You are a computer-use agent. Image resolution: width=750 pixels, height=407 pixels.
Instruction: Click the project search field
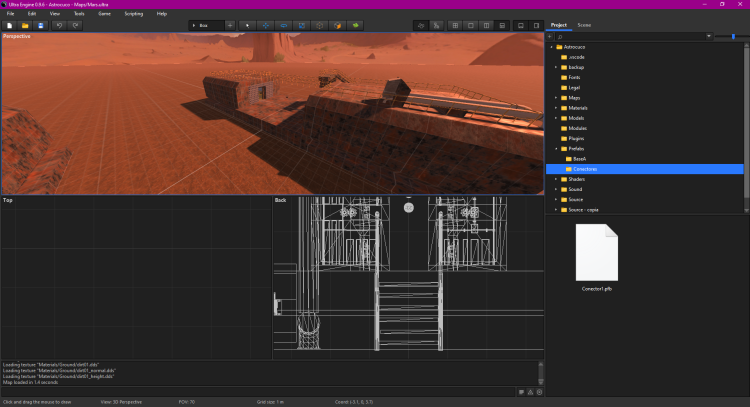pos(630,36)
